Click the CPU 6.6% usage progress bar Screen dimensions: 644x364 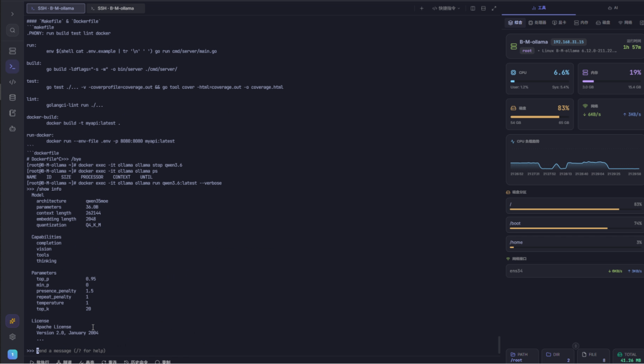point(540,81)
